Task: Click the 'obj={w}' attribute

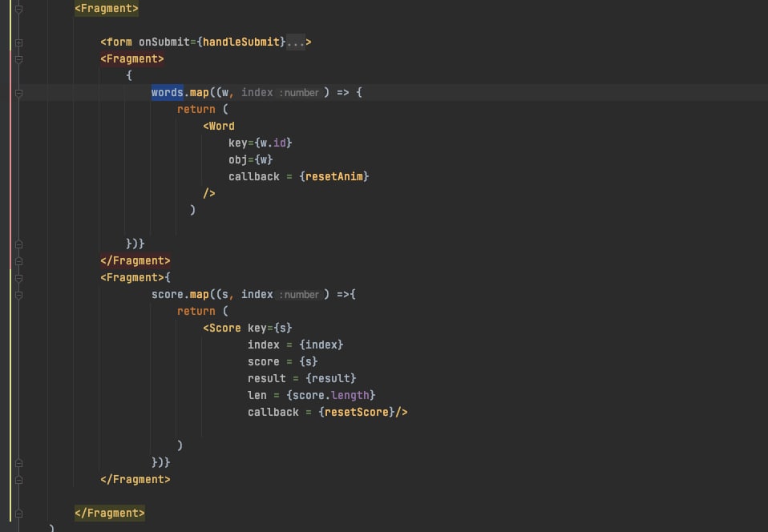Action: pyautogui.click(x=251, y=159)
